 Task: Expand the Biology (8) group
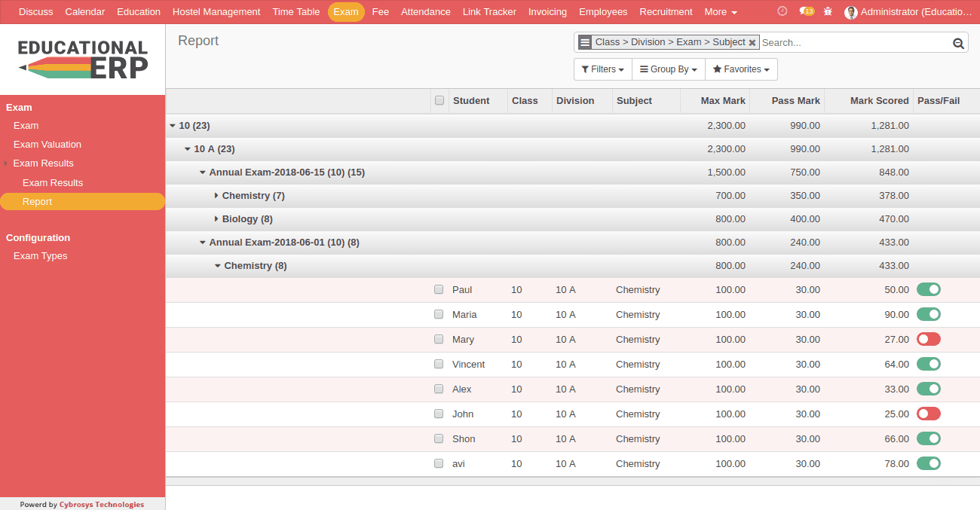(x=247, y=219)
